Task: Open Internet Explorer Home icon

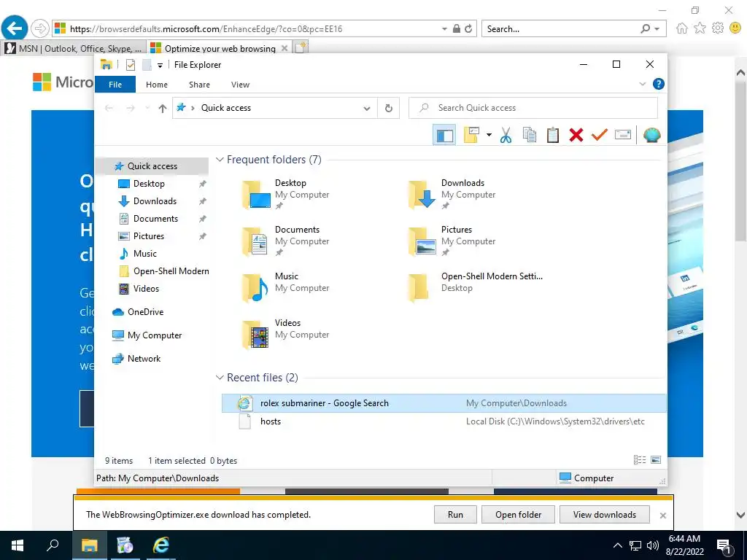Action: click(682, 28)
